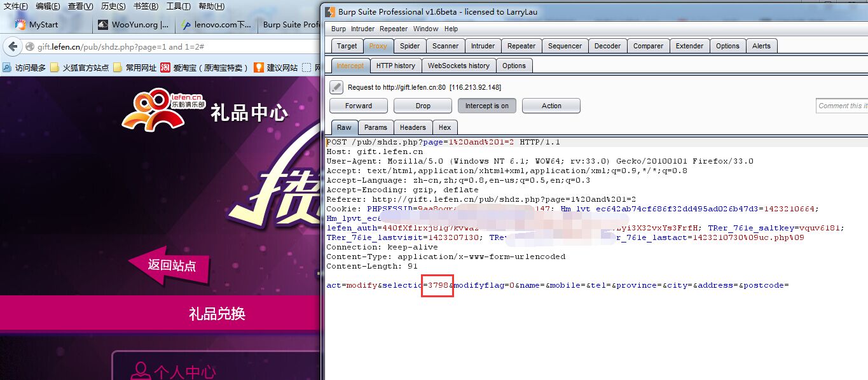This screenshot has height=380, width=868.
Task: Open the Window menu in Burp
Action: tap(425, 29)
